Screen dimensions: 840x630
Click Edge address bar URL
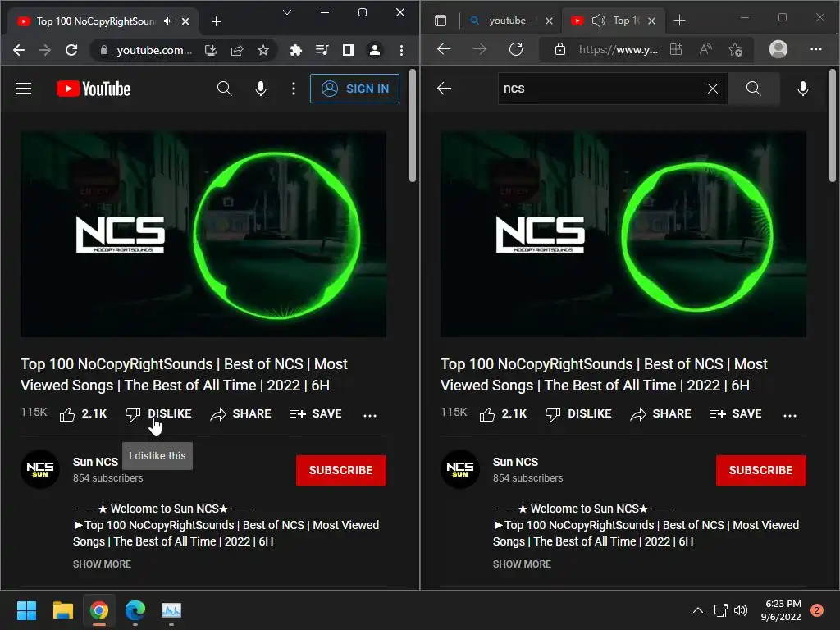coord(619,50)
